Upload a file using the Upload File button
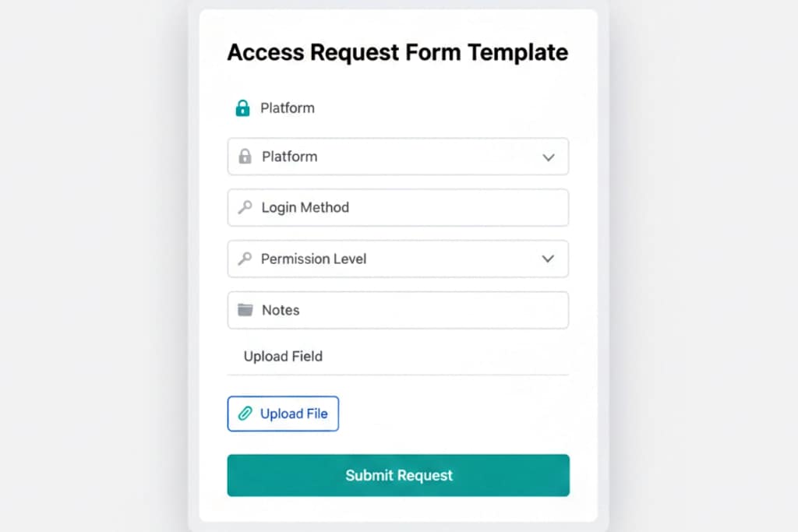The width and height of the screenshot is (798, 532). [x=283, y=414]
